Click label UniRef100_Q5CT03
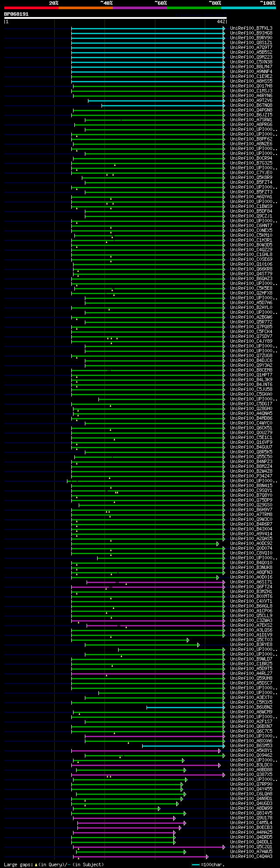280x868 pixels. 251,640
